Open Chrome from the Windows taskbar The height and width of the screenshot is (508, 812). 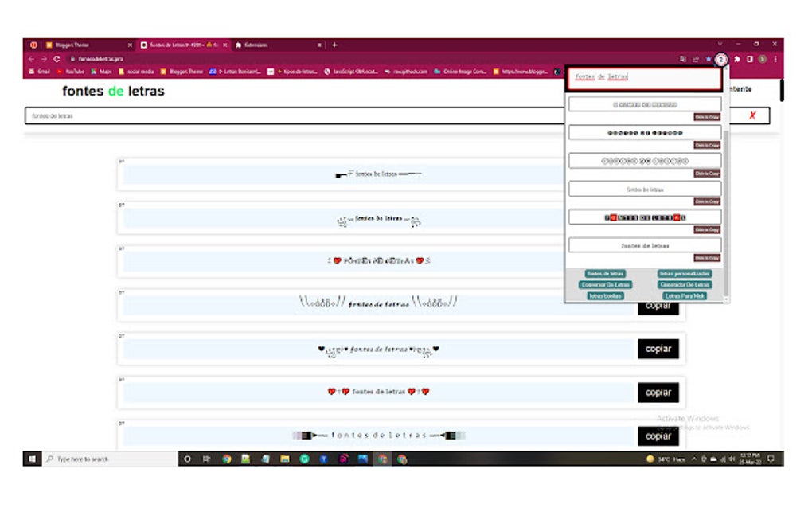pos(226,459)
